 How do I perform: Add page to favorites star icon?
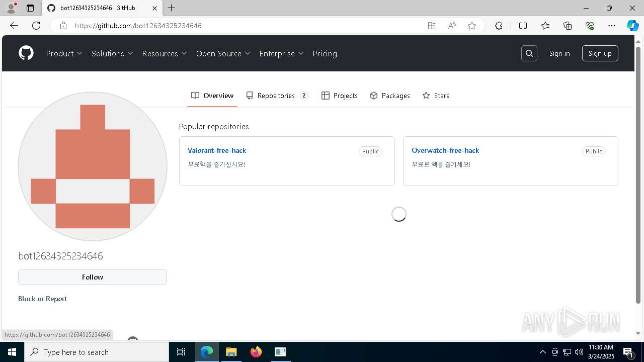tap(472, 26)
